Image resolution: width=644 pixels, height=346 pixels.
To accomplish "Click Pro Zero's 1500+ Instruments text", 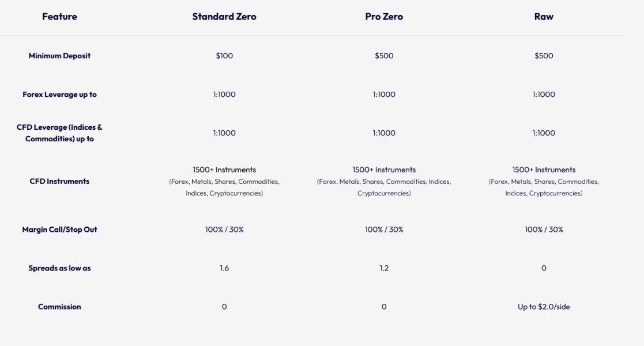I will click(x=384, y=170).
